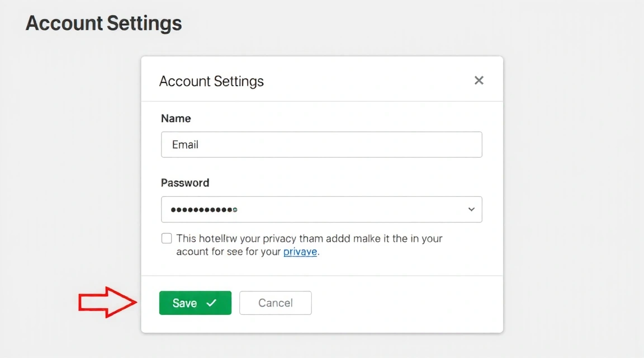Tick the checkbox below the password field
The height and width of the screenshot is (358, 644).
[166, 238]
